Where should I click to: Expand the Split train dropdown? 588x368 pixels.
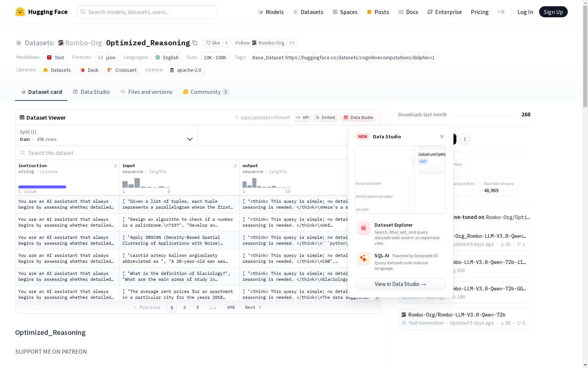(106, 135)
